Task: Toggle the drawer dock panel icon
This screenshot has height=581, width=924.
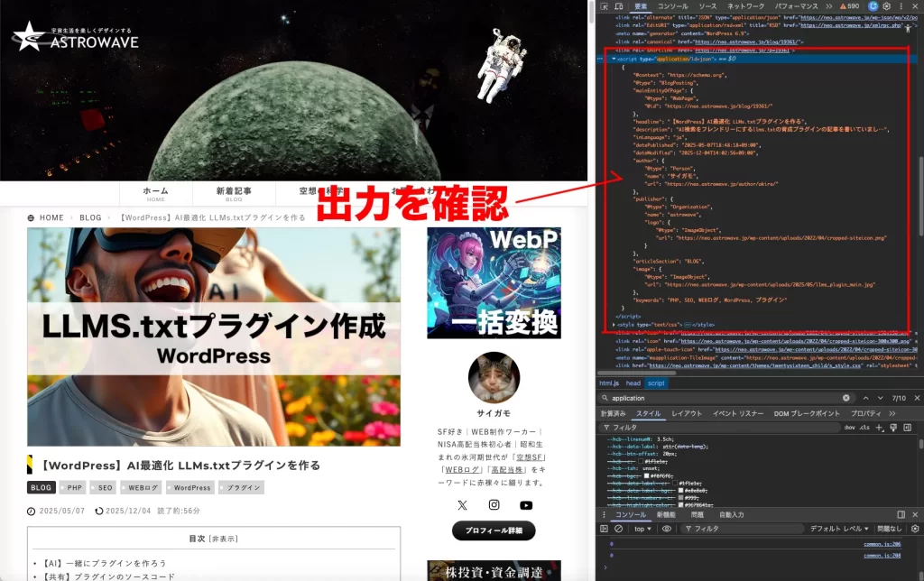Action: pos(901,512)
